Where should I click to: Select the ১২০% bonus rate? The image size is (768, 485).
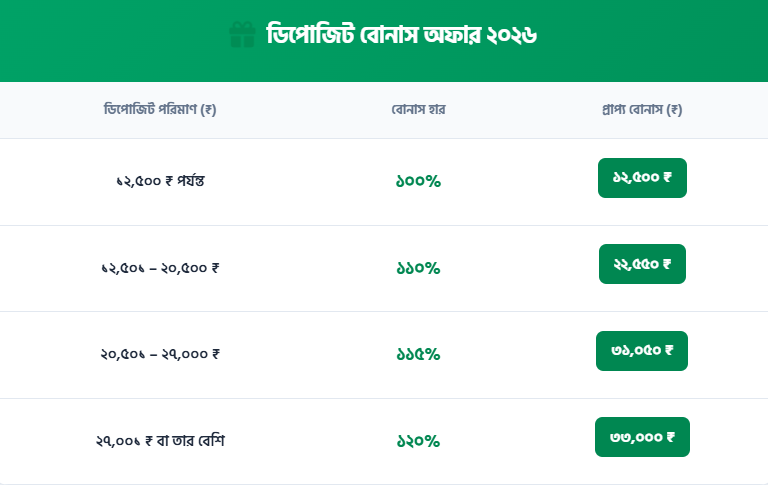(x=418, y=441)
